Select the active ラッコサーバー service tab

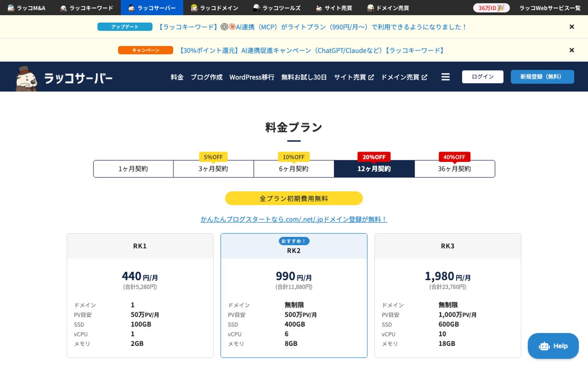click(x=152, y=8)
